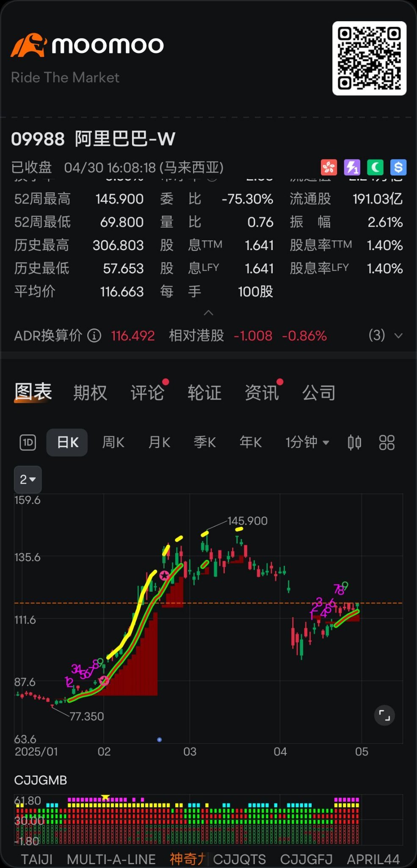417x868 pixels.
Task: Open the candlestick chart settings icon
Action: (354, 442)
